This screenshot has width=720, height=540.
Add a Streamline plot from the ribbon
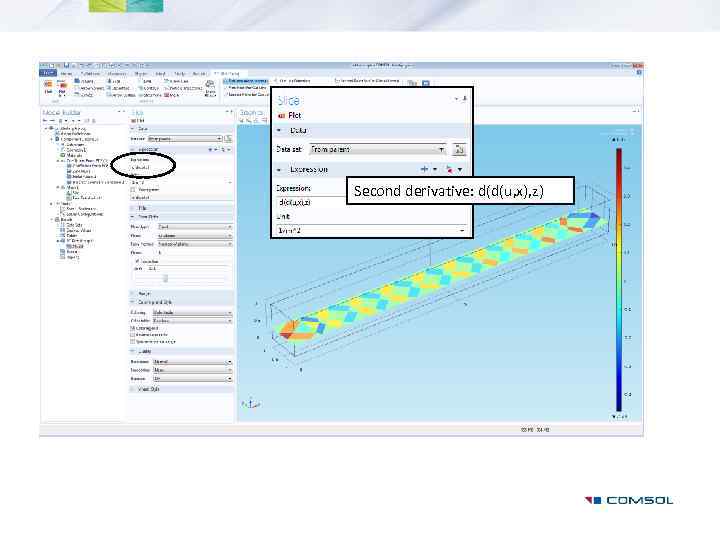click(x=150, y=95)
